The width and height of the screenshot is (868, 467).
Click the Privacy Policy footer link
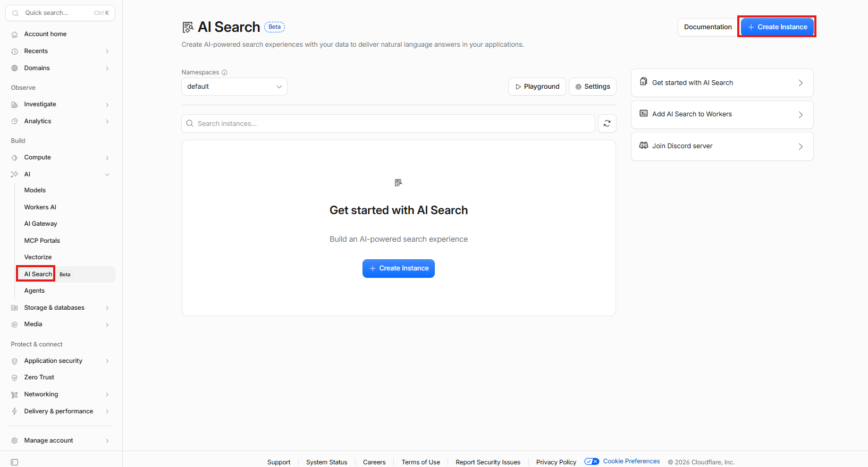(556, 462)
